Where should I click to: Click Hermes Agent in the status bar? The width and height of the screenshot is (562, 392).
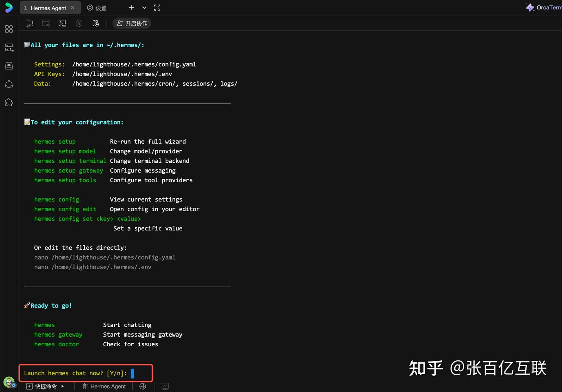[x=104, y=386]
